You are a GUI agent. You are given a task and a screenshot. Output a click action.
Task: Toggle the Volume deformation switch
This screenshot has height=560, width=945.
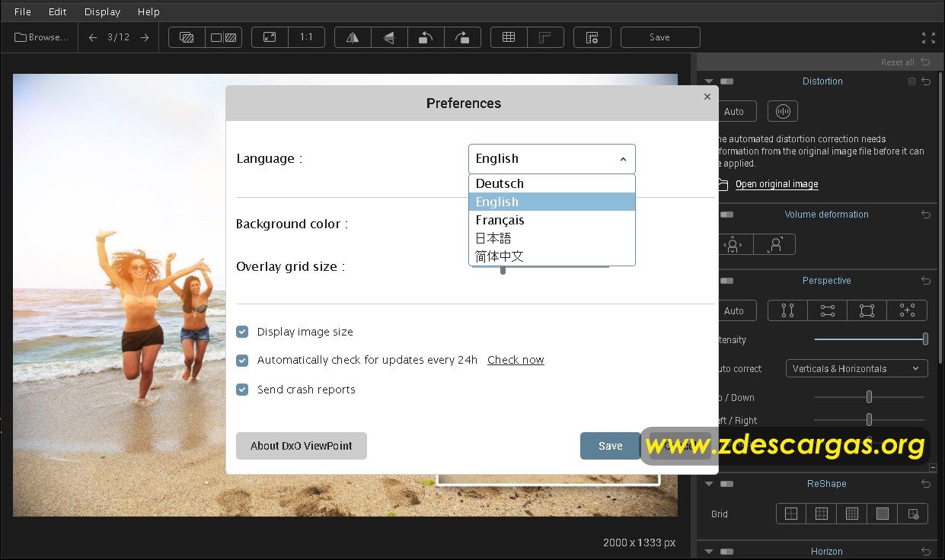(x=727, y=215)
